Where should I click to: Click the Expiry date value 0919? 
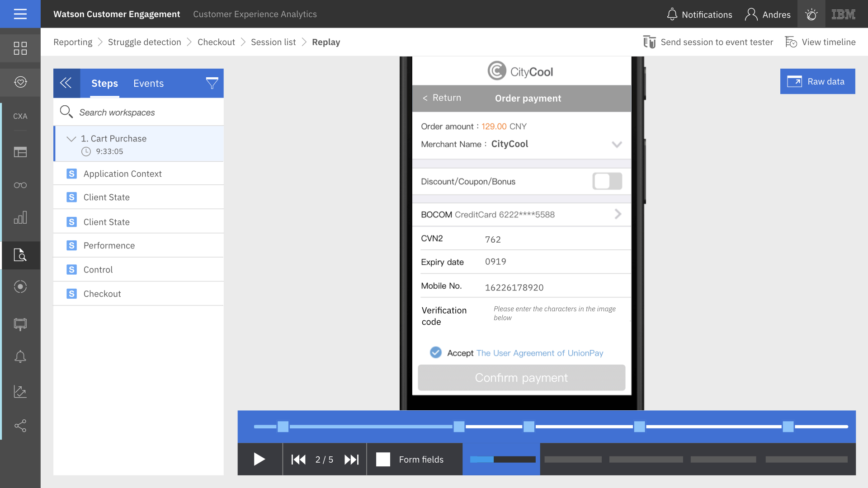[x=495, y=262]
